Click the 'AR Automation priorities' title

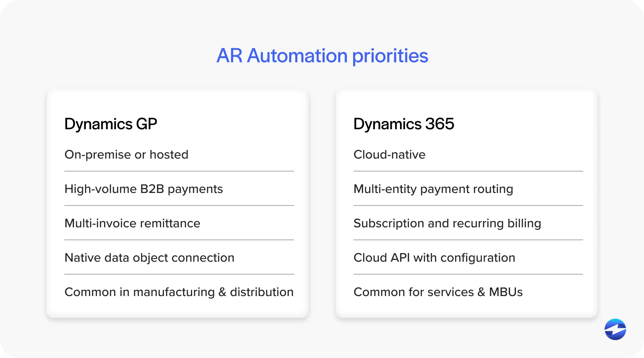click(322, 56)
